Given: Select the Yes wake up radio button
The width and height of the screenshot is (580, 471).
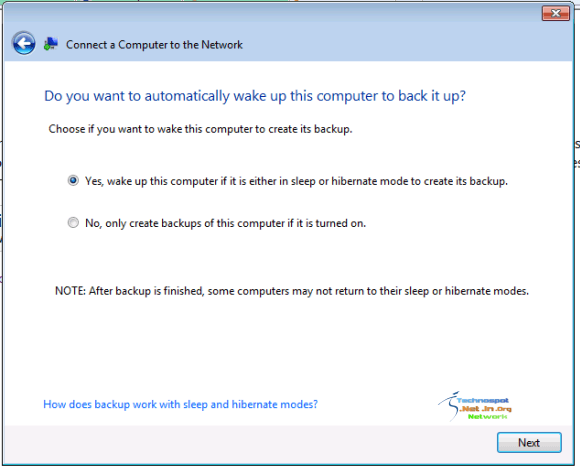Looking at the screenshot, I should 73,181.
